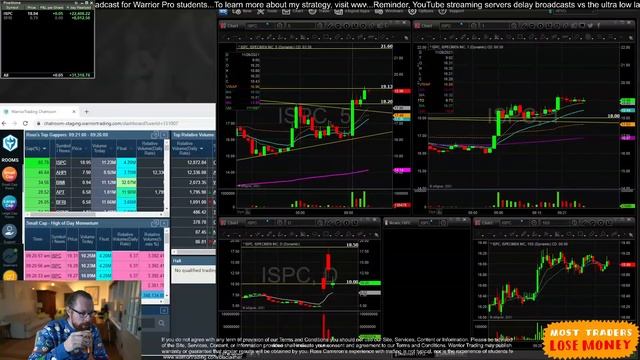Open the Support sidebar icon
Screen dimensions: 640x360
pos(9,232)
